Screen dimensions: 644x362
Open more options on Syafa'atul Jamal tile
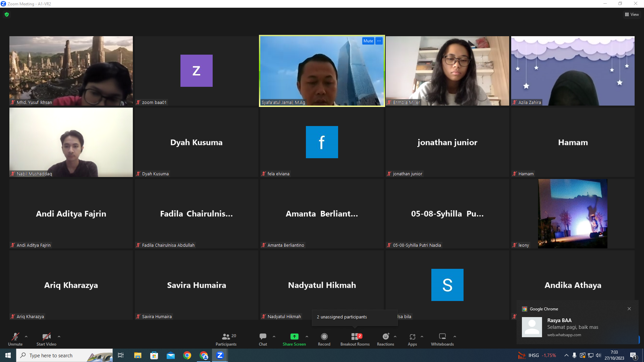point(379,41)
